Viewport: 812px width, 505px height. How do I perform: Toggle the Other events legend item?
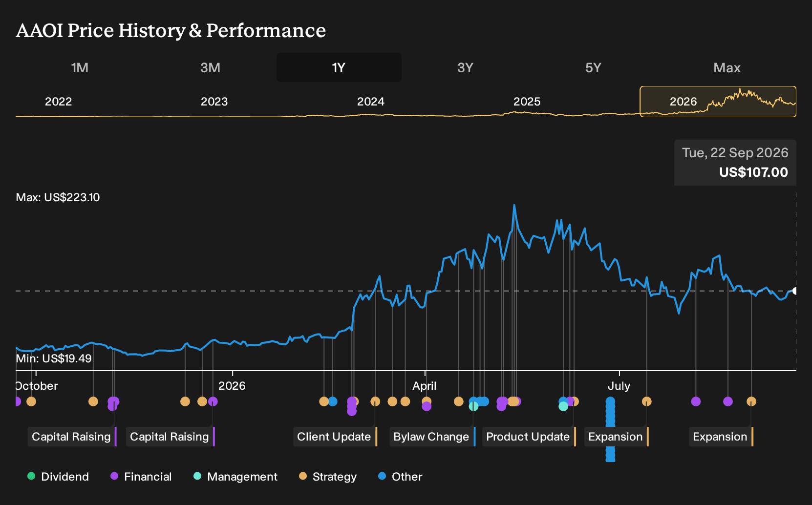point(400,477)
